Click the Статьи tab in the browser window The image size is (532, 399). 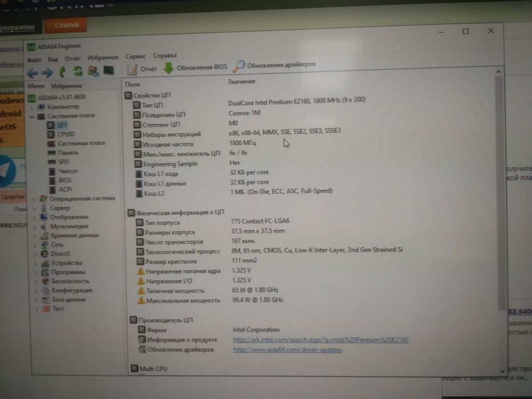pos(66,25)
